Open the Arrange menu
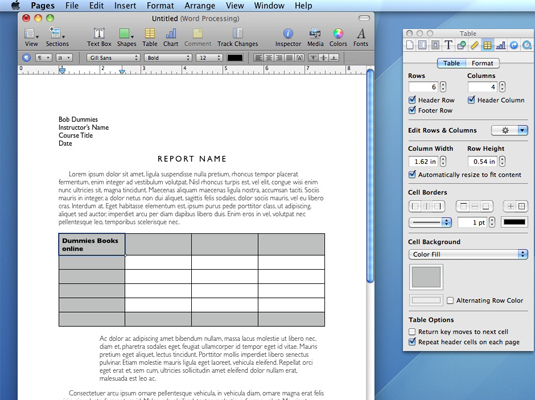Viewport: 535px width, 400px height. pos(200,5)
